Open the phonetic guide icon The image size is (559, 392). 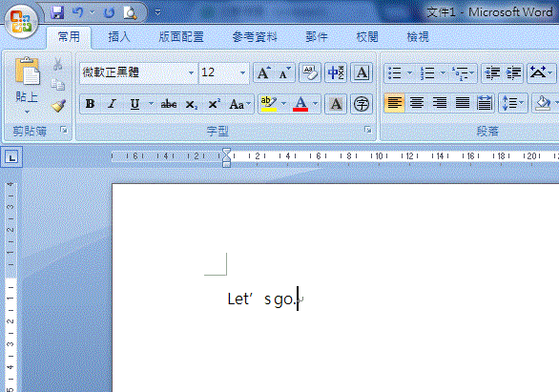(x=336, y=72)
